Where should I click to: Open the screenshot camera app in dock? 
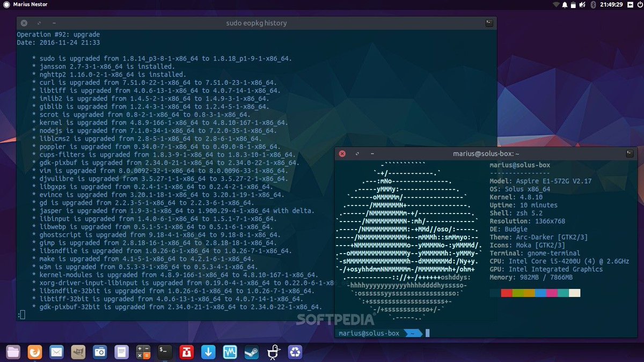point(100,352)
